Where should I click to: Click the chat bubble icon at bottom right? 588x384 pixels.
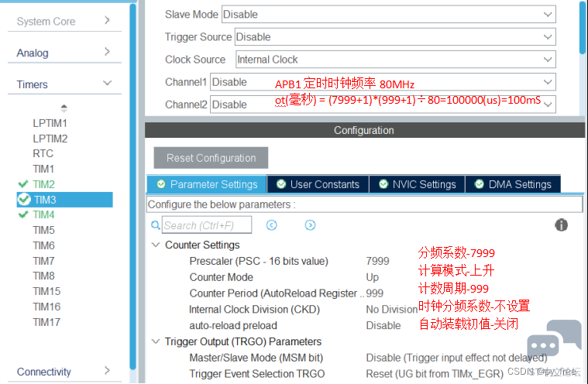543,345
